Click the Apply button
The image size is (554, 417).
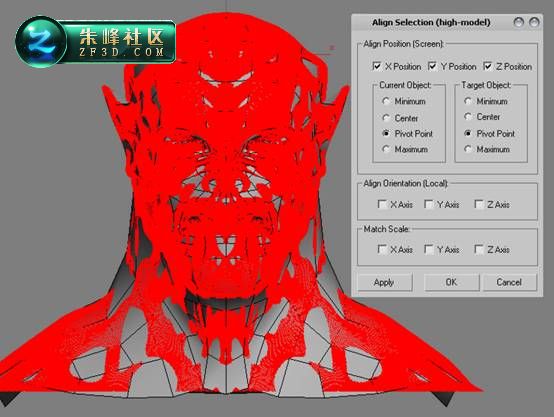pyautogui.click(x=384, y=282)
